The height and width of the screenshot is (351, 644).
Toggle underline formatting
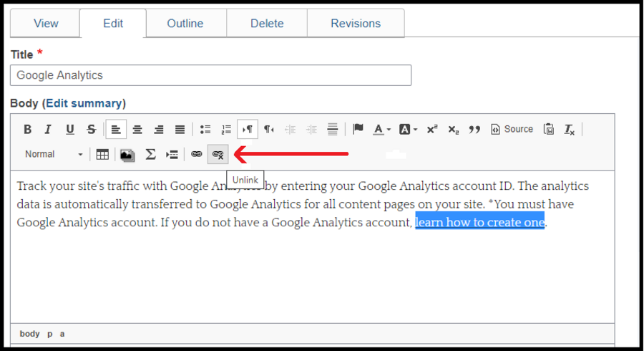(x=70, y=130)
